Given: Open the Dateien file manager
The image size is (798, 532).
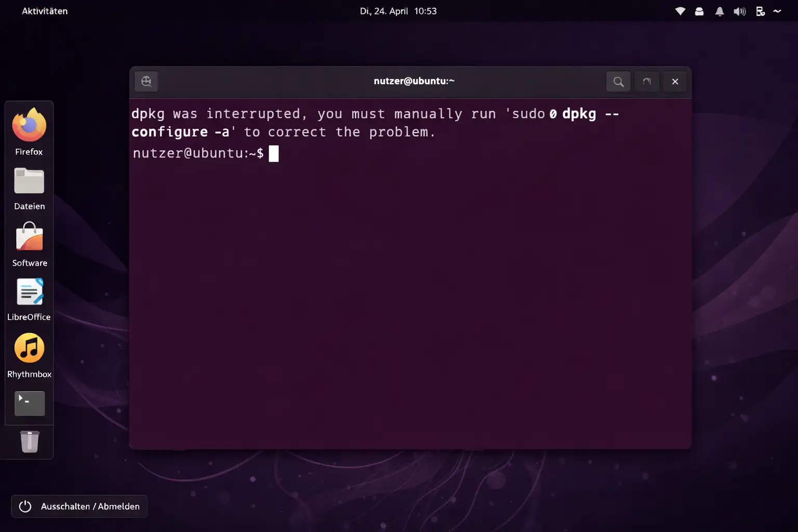Looking at the screenshot, I should pyautogui.click(x=29, y=181).
